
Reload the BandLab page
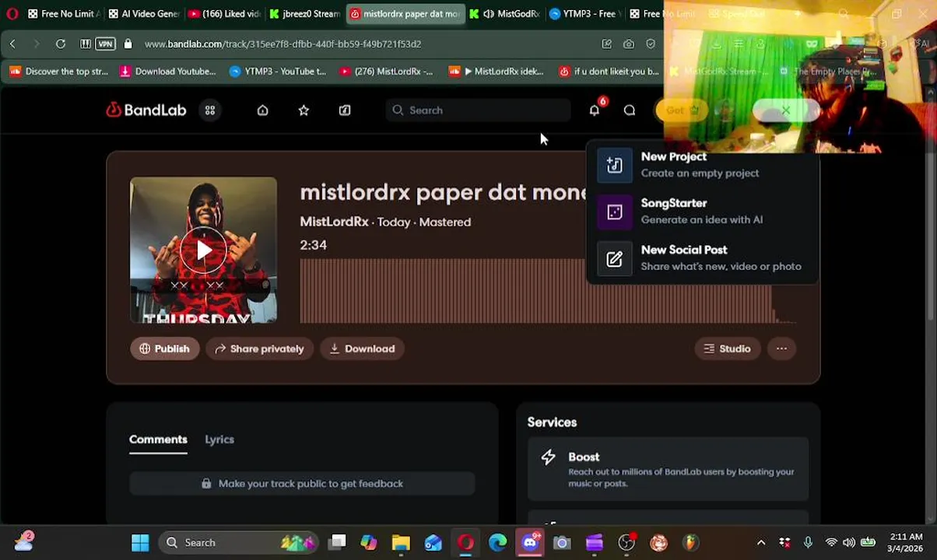click(x=60, y=44)
